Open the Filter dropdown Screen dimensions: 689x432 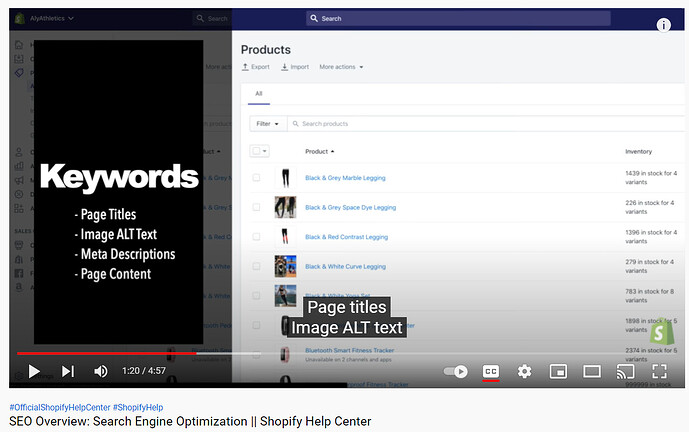click(x=268, y=124)
